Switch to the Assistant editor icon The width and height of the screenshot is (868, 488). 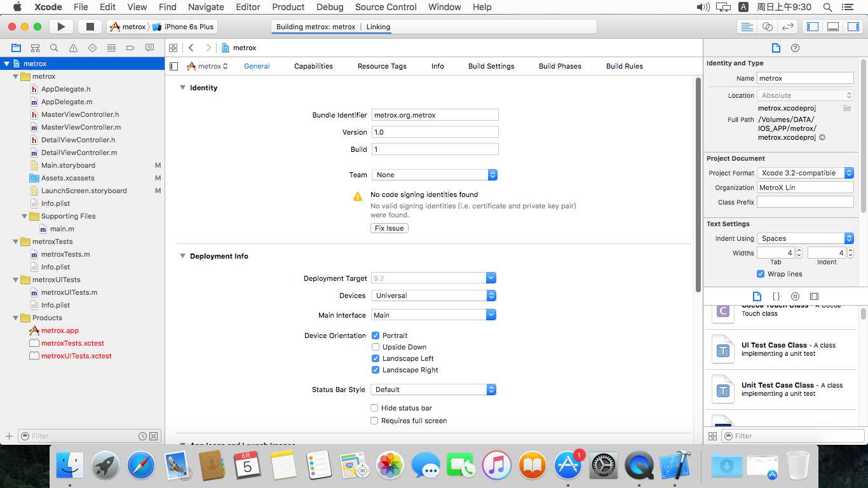coord(767,27)
